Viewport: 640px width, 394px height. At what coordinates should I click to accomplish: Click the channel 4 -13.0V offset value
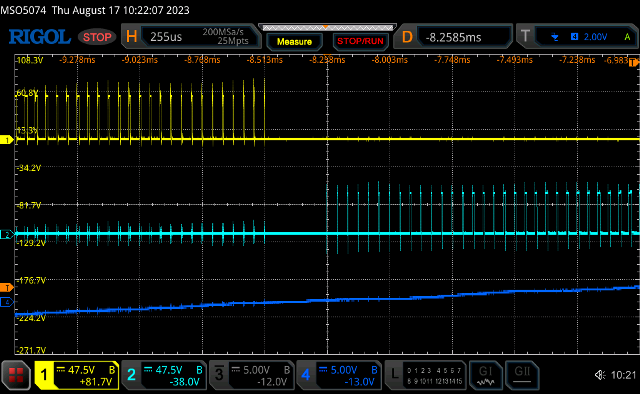tap(359, 382)
